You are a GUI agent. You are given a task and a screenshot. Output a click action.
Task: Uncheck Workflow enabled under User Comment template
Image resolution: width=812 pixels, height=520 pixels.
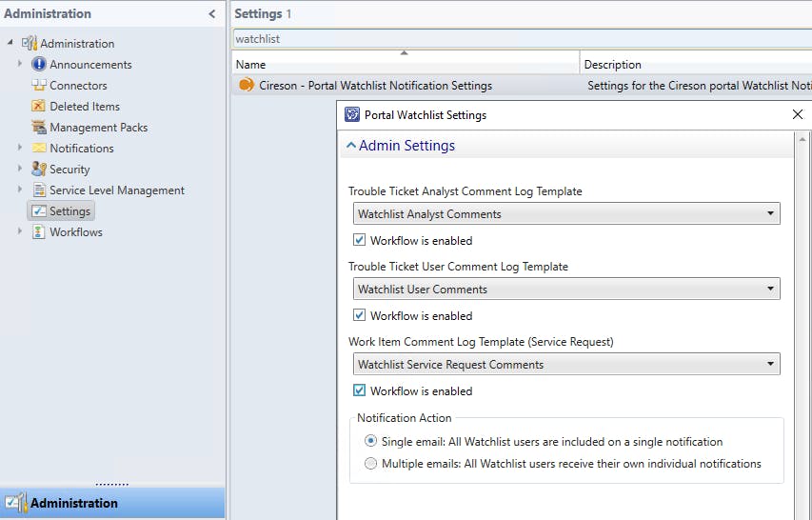tap(359, 316)
